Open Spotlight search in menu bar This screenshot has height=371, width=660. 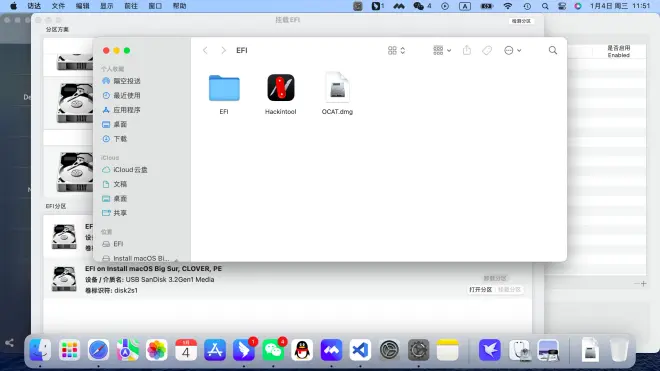pos(545,6)
